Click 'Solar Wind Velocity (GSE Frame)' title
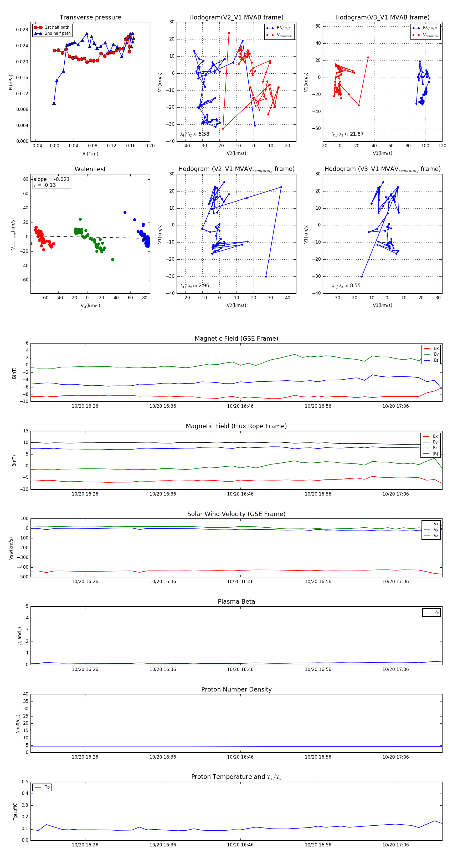The height and width of the screenshot is (868, 473). click(236, 514)
